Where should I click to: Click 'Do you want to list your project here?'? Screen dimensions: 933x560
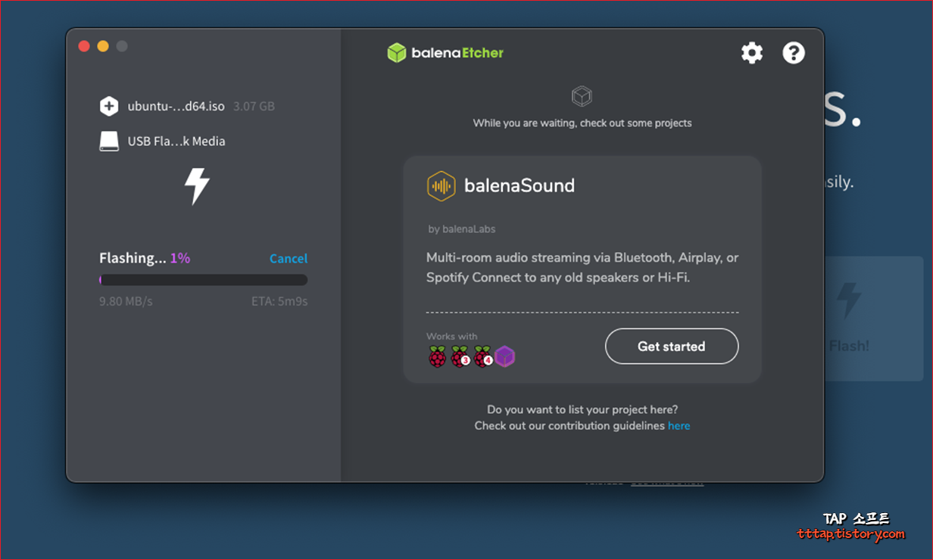pyautogui.click(x=582, y=409)
